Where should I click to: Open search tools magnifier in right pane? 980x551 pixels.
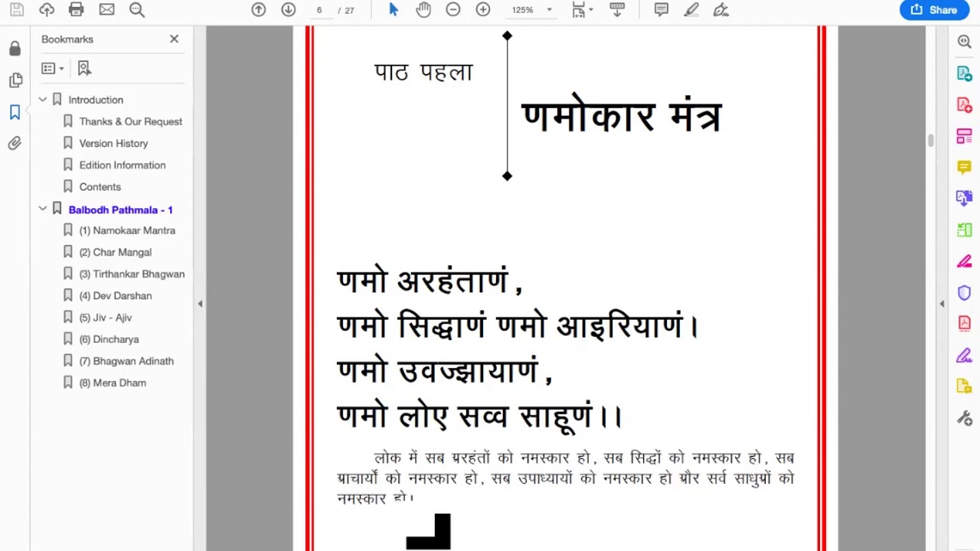click(964, 42)
